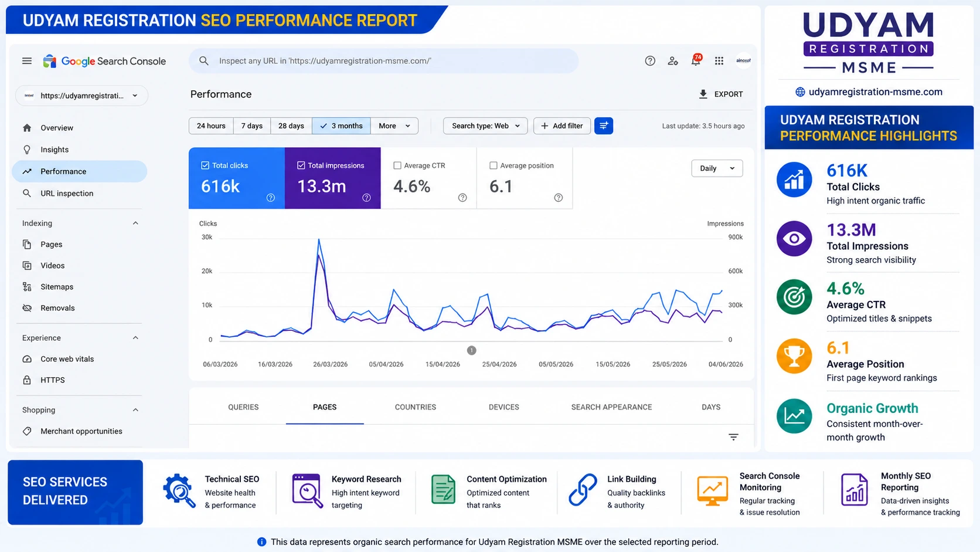Click the Organic Growth line chart icon

[794, 416]
